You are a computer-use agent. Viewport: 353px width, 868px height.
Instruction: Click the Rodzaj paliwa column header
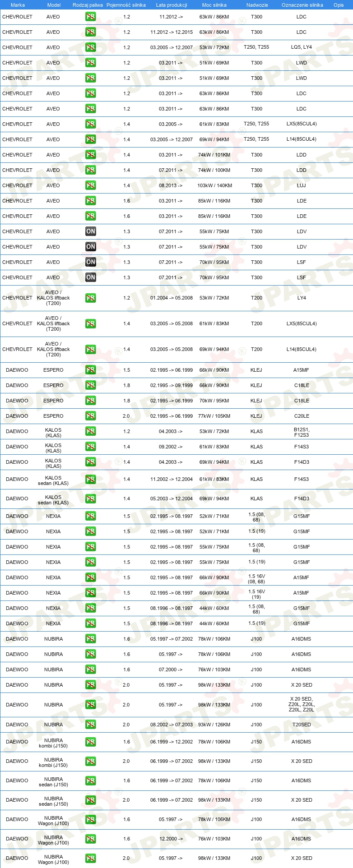pos(88,5)
